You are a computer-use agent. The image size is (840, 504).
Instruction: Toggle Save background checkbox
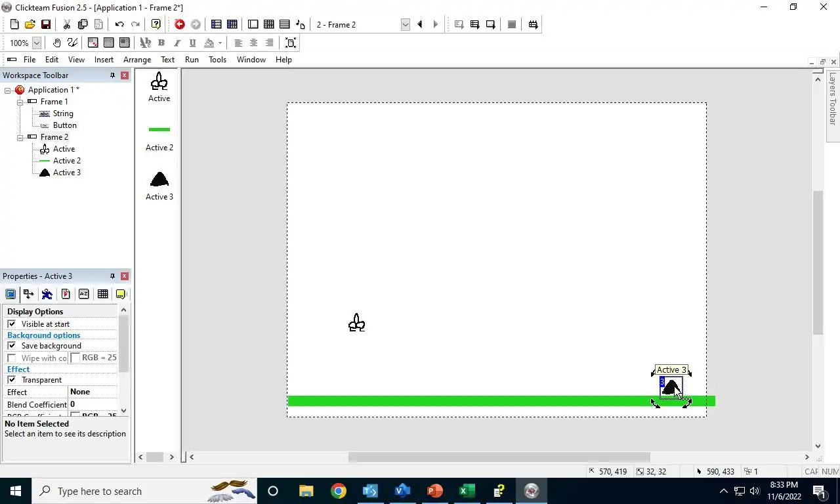[12, 346]
